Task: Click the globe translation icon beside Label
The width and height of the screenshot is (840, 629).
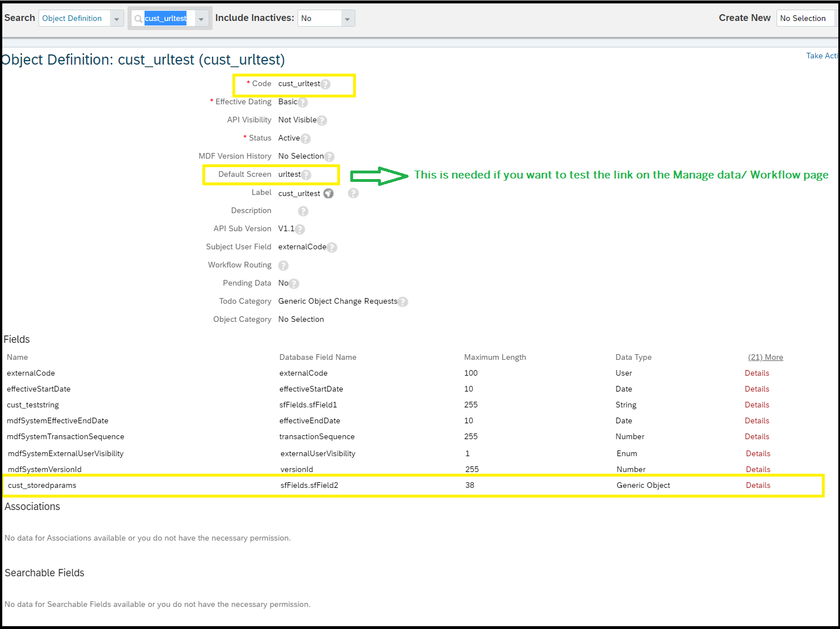Action: pyautogui.click(x=328, y=194)
